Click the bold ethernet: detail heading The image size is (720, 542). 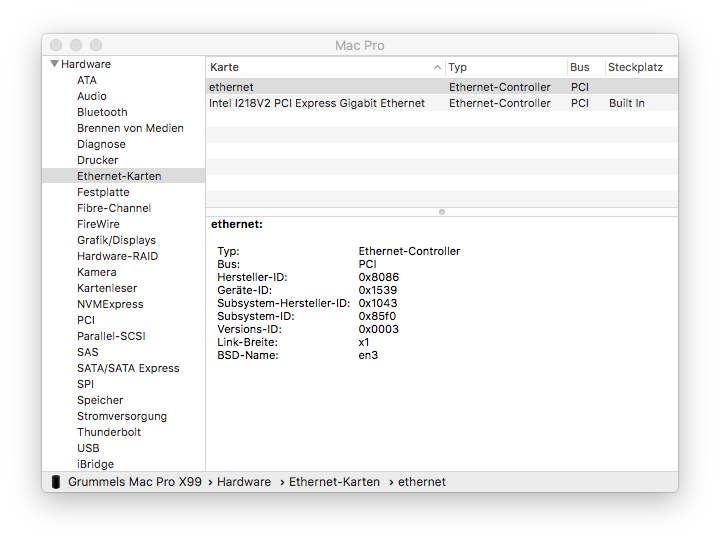point(237,225)
